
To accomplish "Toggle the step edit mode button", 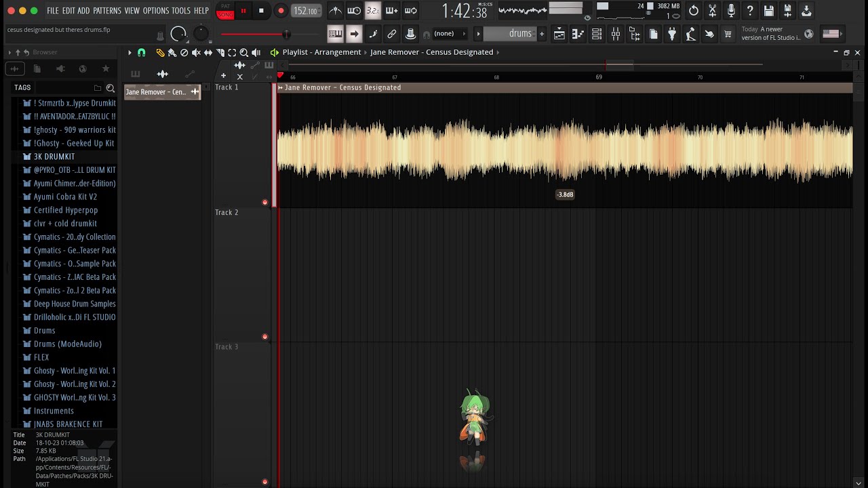I will click(x=373, y=34).
